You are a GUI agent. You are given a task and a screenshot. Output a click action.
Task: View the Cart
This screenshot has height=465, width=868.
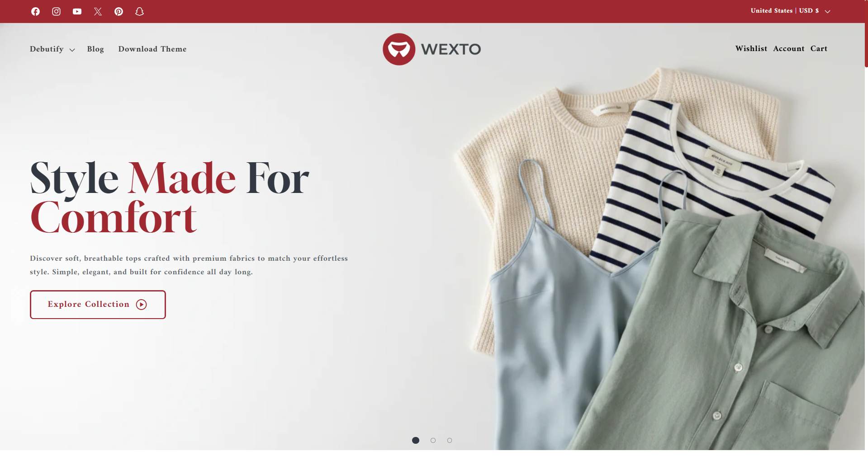point(819,48)
